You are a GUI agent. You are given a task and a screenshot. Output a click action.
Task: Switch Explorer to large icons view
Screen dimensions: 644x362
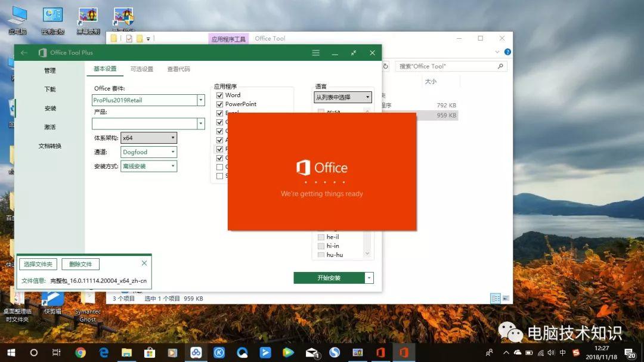[x=506, y=298]
